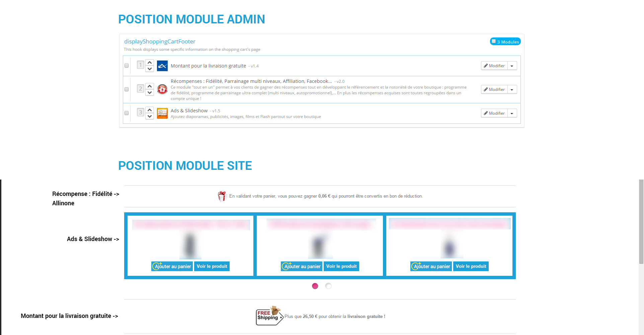Open dropdown arrow next to Modifier for Récompenses
The height and width of the screenshot is (335, 644).
click(x=512, y=90)
